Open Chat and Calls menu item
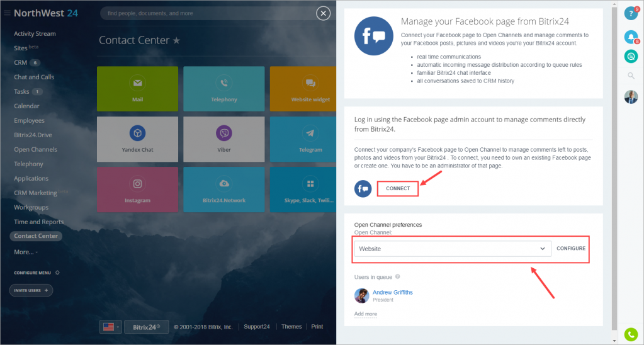The width and height of the screenshot is (644, 345). click(x=34, y=77)
